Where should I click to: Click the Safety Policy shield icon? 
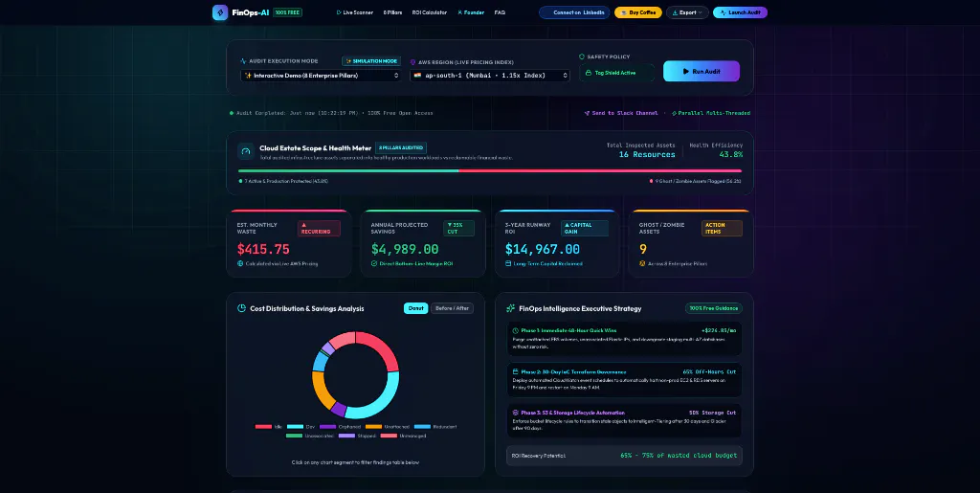click(582, 56)
